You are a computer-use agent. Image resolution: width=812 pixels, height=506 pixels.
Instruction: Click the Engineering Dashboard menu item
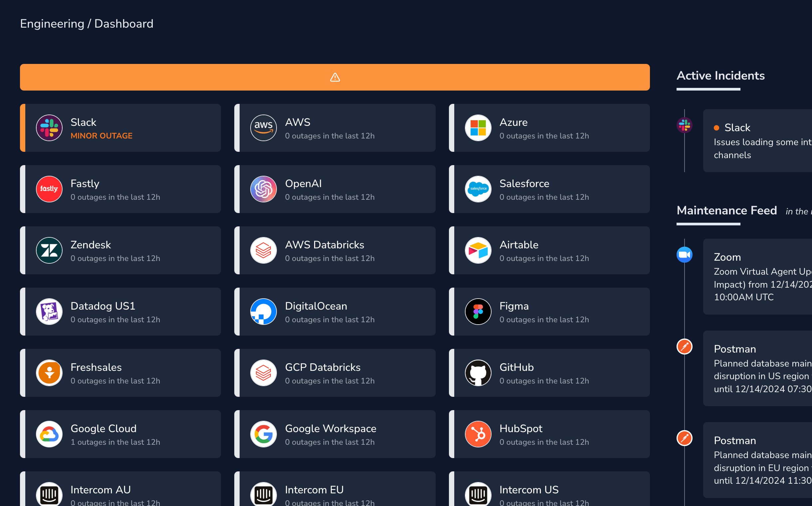tap(86, 24)
